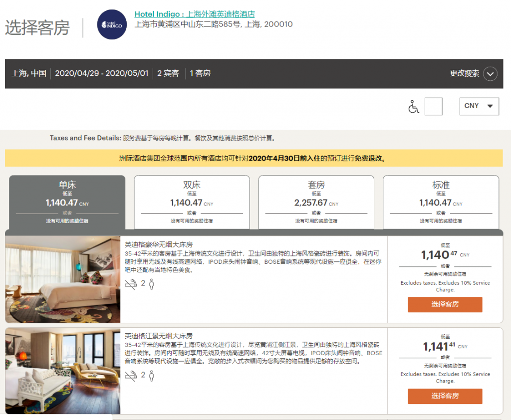Click the no-smoking icon for 英迪格江景无烟大床房

[131, 376]
